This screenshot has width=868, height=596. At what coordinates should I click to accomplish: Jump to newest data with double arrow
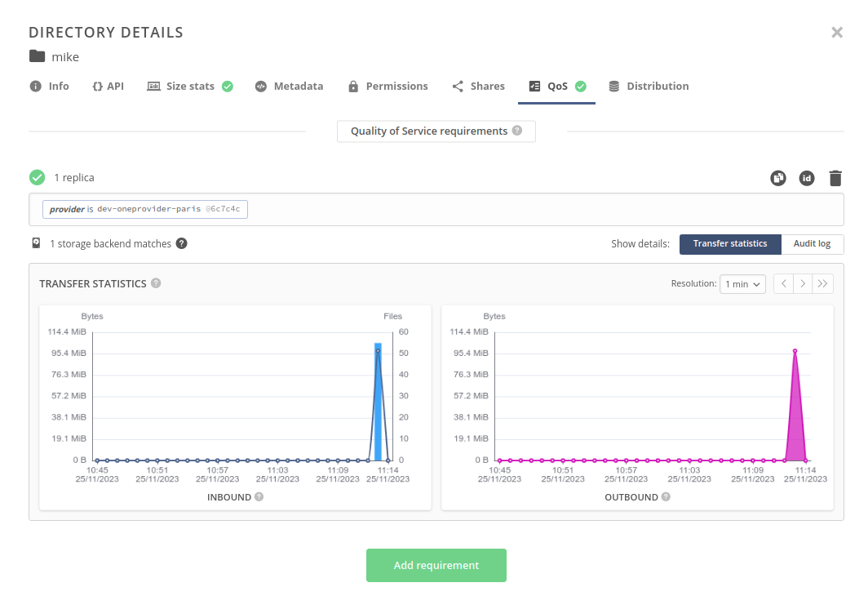[x=822, y=284]
